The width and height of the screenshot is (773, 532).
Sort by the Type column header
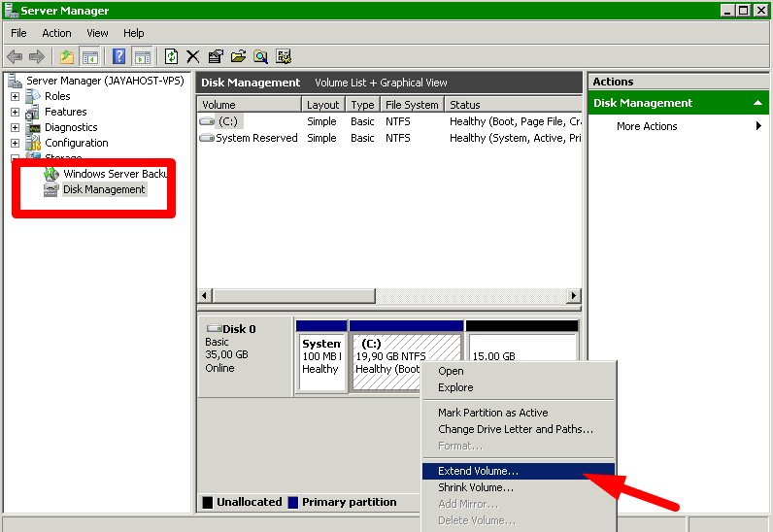(x=363, y=105)
